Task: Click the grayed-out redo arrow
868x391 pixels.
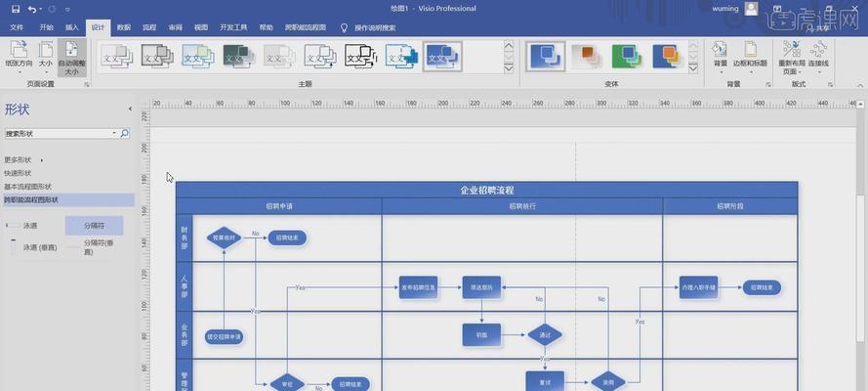Action: [52, 9]
